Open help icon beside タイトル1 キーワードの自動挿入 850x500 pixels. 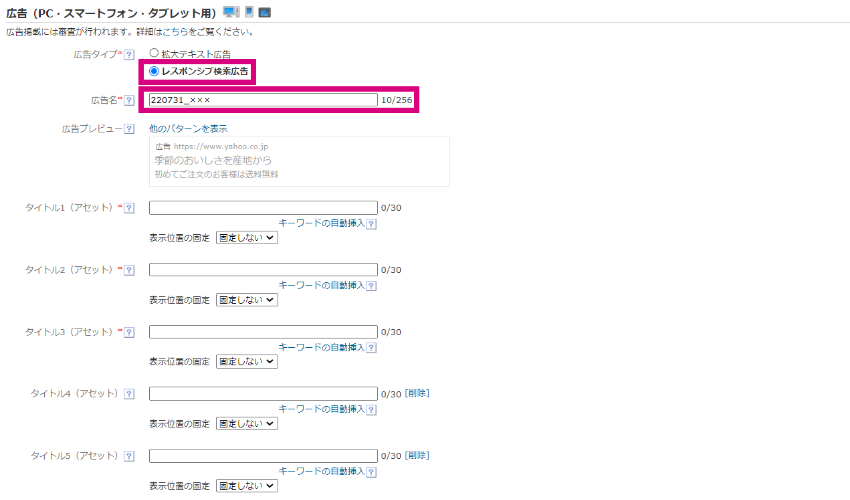tap(371, 224)
